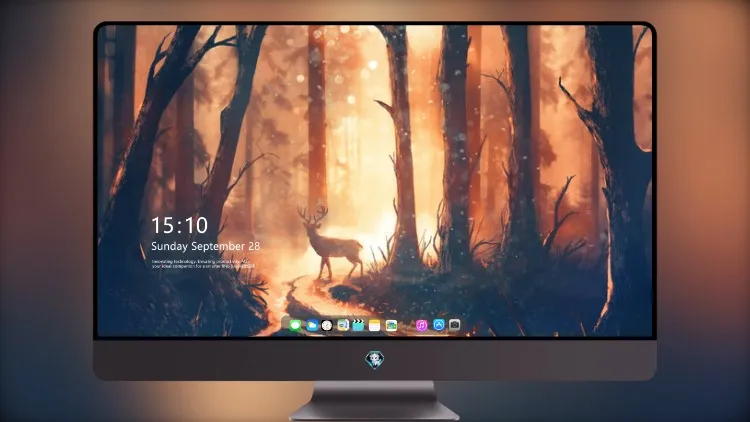Click the empty dock gap before iTunes
The image size is (750, 422).
pos(407,325)
